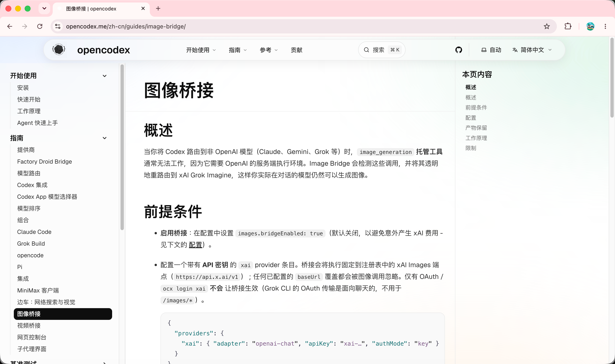Open 工作原理 in the left sidebar
This screenshot has width=615, height=364.
(x=29, y=111)
